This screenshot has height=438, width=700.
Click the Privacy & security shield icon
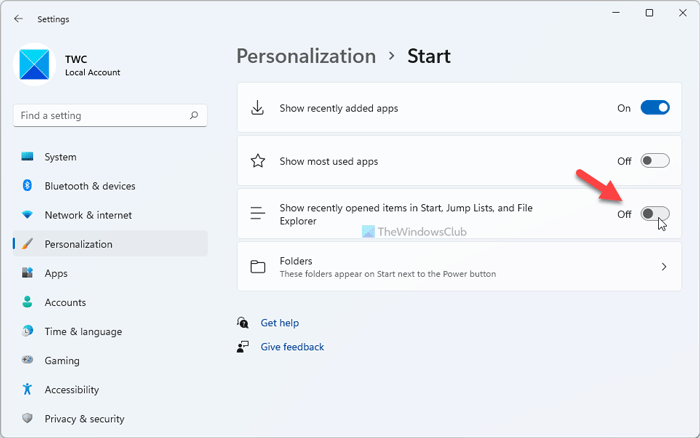click(x=27, y=419)
